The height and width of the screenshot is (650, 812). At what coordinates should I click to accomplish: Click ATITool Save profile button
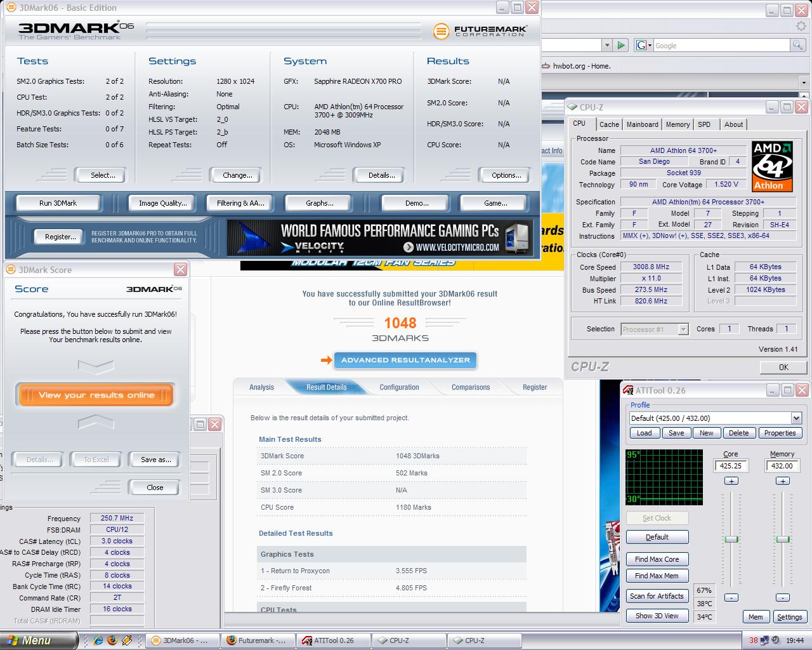(x=676, y=433)
